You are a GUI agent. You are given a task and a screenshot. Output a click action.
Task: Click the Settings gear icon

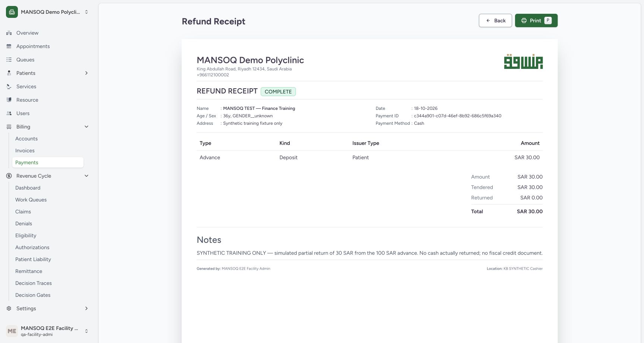click(x=9, y=308)
